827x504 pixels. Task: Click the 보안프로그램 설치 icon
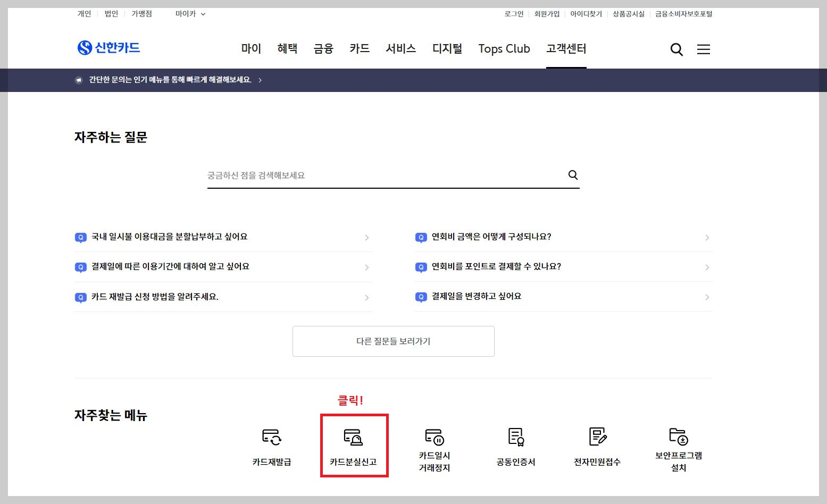tap(679, 436)
